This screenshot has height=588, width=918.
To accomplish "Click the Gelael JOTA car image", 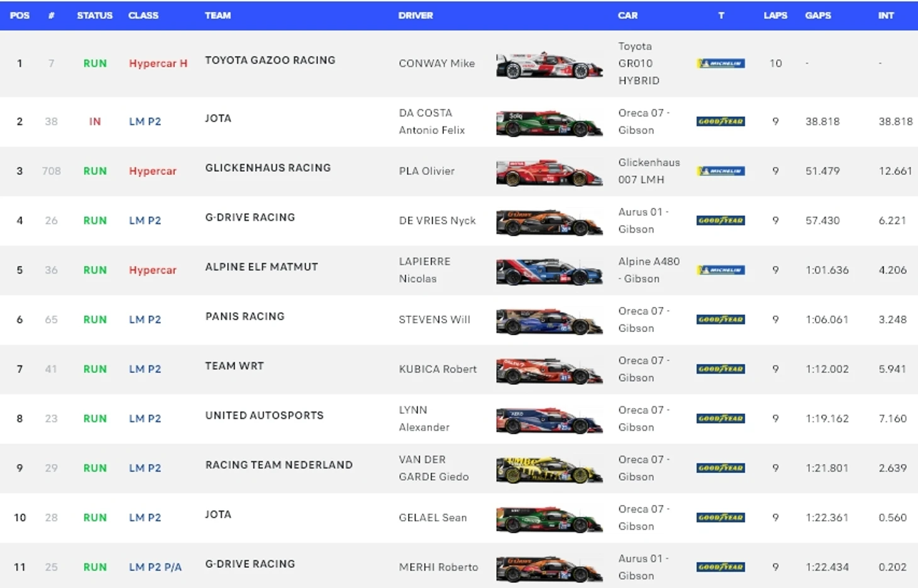I will pyautogui.click(x=549, y=519).
